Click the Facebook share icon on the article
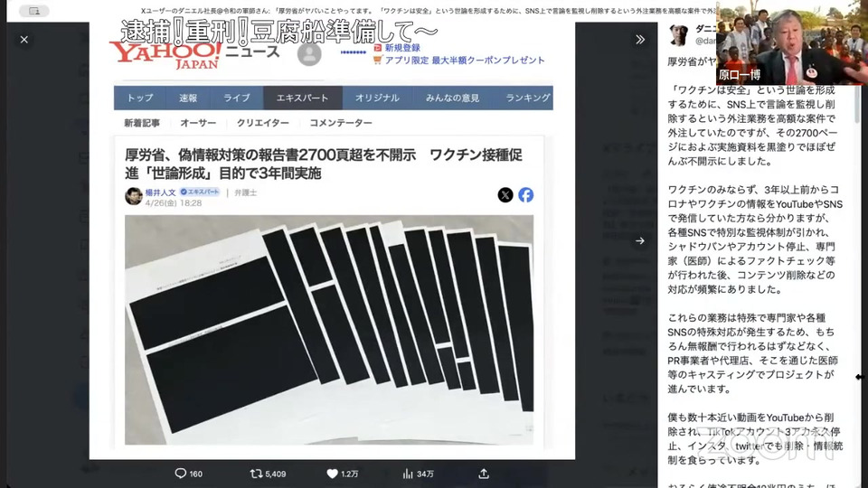This screenshot has width=868, height=488. (526, 195)
